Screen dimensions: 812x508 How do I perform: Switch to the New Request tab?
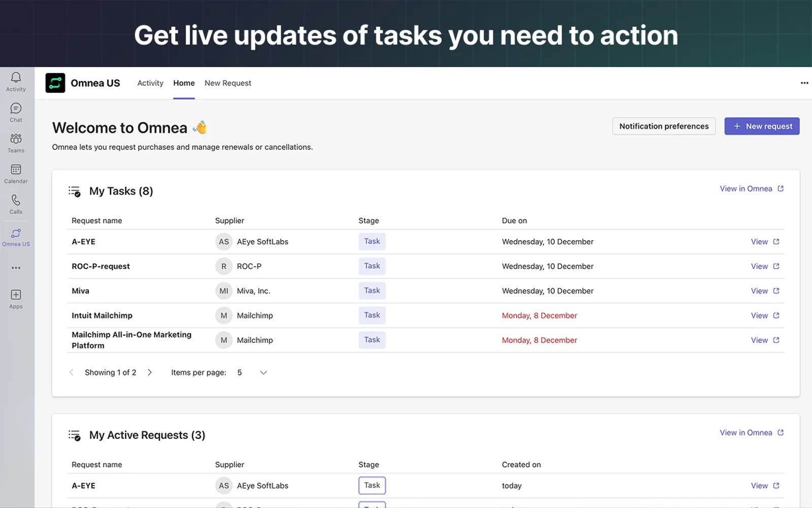tap(228, 83)
